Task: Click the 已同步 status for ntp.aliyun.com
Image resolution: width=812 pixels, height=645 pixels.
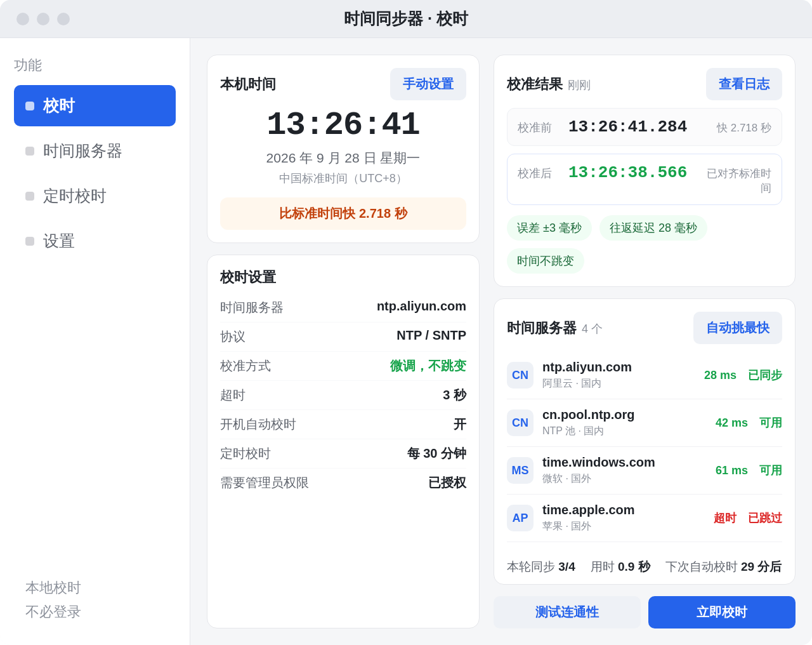Action: (765, 375)
